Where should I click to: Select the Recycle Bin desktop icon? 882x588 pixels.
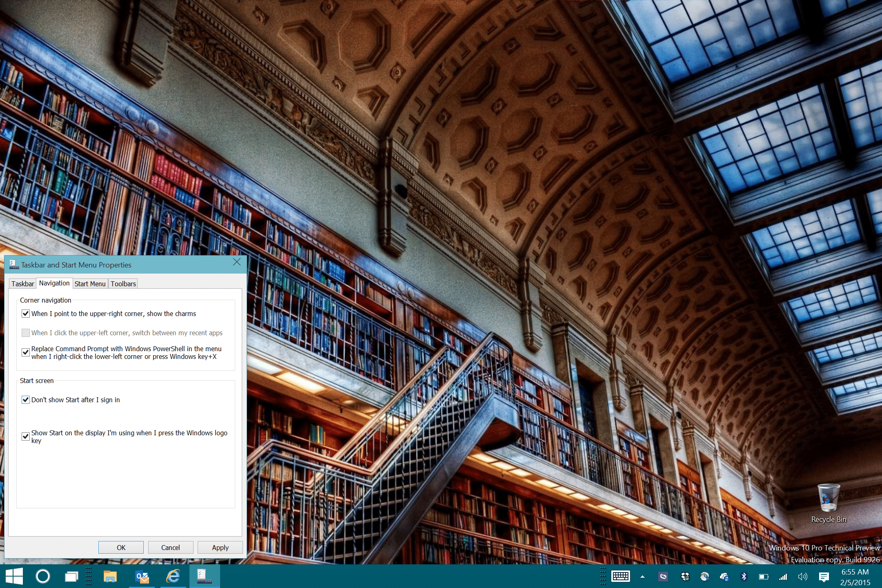pos(829,503)
